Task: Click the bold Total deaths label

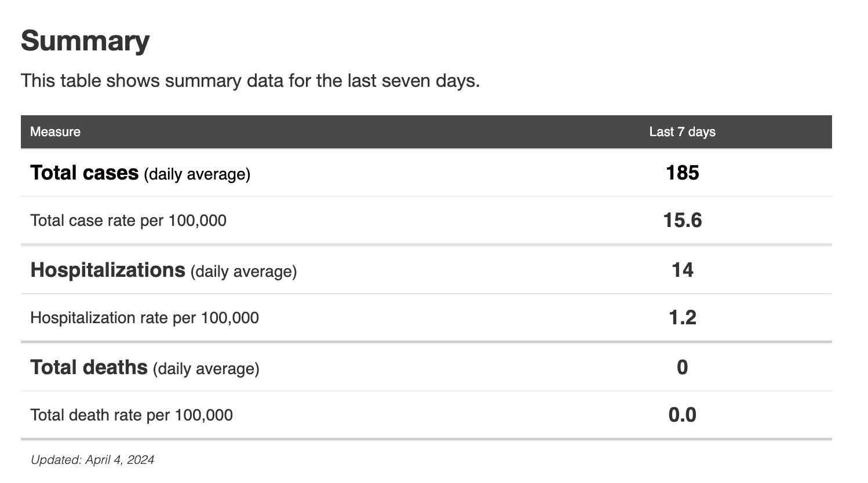Action: coord(89,367)
